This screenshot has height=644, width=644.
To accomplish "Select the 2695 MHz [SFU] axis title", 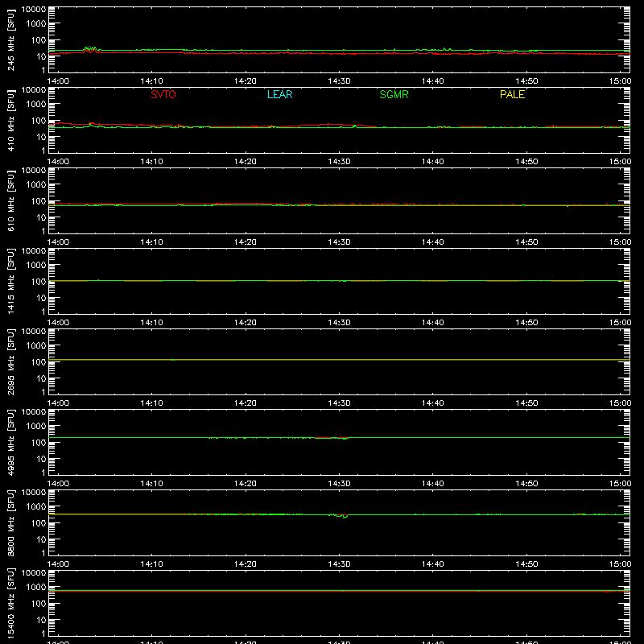I will pos(10,361).
